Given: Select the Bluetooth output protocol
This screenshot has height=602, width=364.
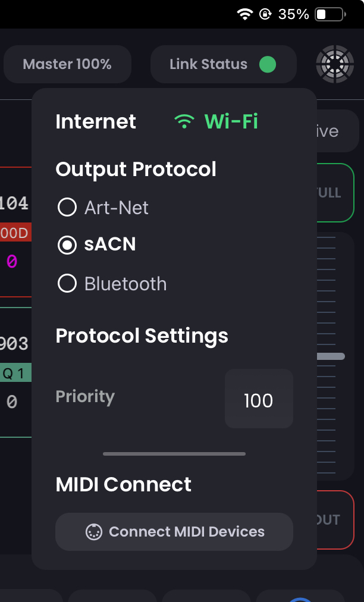Looking at the screenshot, I should tap(67, 284).
